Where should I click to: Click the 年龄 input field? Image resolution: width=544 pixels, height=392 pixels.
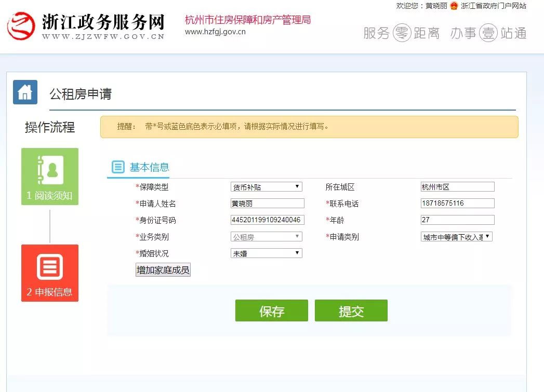coord(457,220)
